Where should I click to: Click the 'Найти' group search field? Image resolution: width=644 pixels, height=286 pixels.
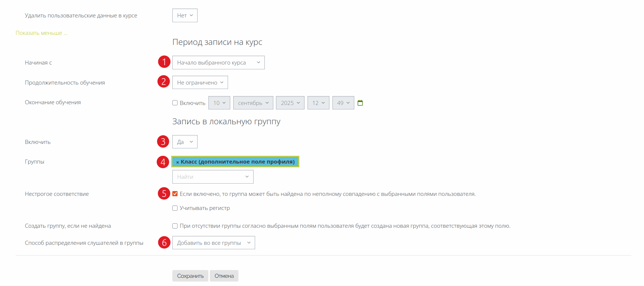click(x=212, y=177)
